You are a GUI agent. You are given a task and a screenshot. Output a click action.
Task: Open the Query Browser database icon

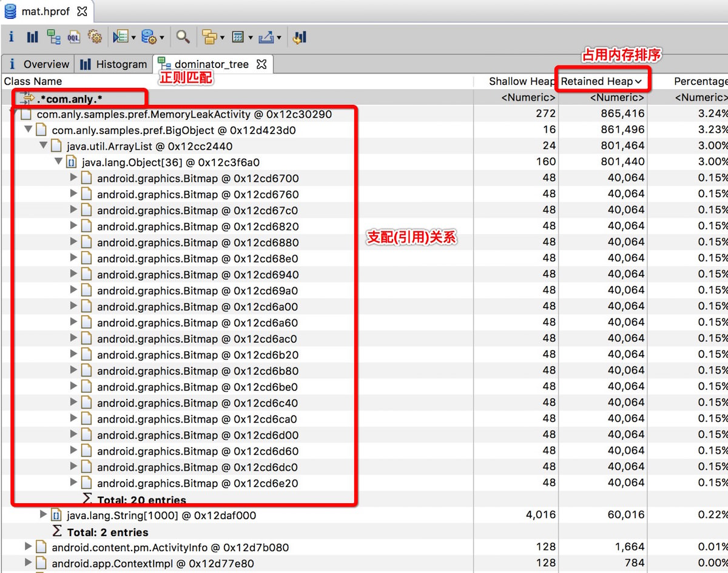click(149, 37)
